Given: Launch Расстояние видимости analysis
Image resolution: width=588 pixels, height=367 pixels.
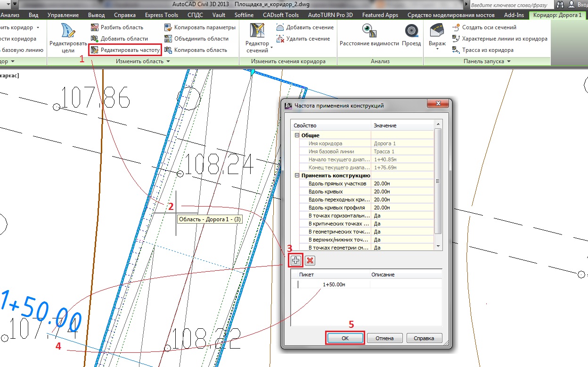Looking at the screenshot, I should tap(369, 35).
